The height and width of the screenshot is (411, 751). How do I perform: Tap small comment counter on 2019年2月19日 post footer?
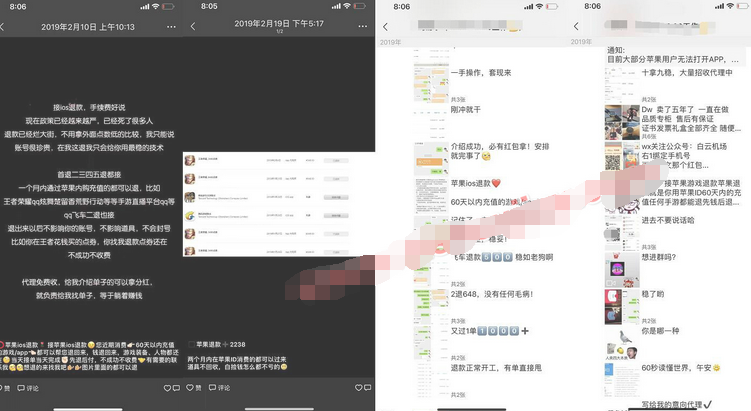(367, 388)
